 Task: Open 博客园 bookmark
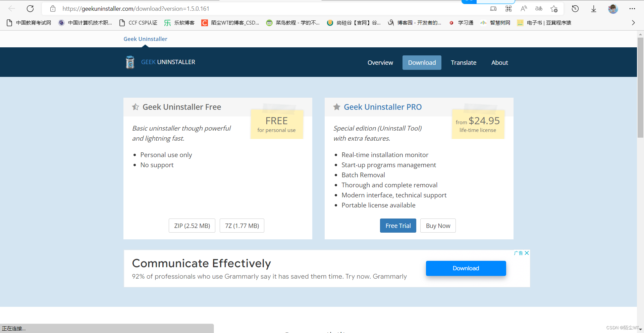[415, 23]
